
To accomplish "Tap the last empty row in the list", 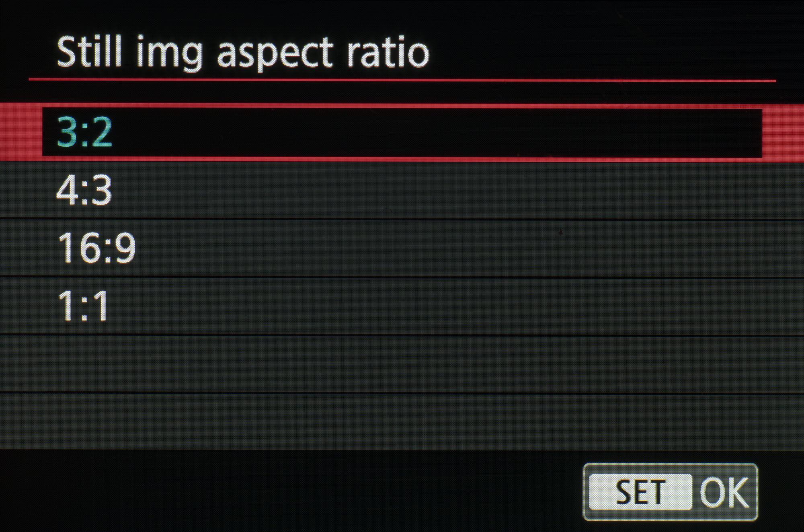I will tap(402, 421).
